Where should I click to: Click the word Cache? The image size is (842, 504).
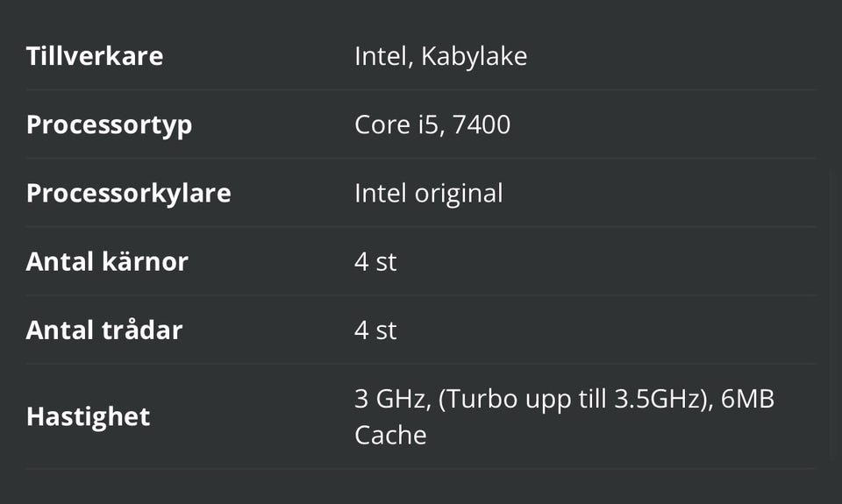390,435
